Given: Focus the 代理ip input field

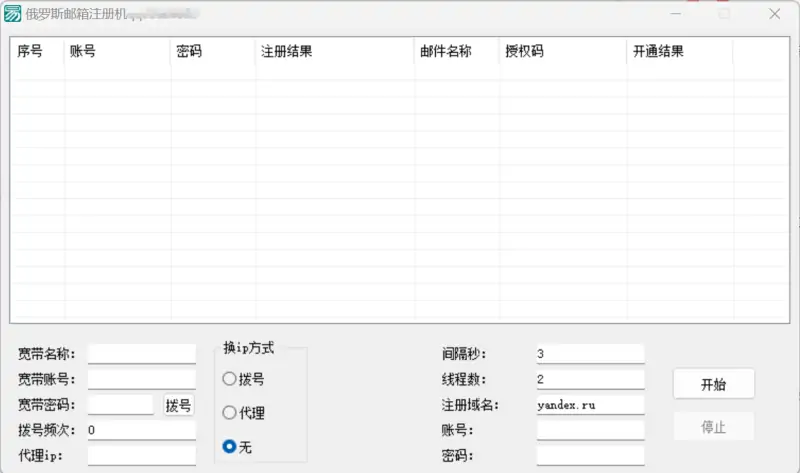Looking at the screenshot, I should click(141, 455).
